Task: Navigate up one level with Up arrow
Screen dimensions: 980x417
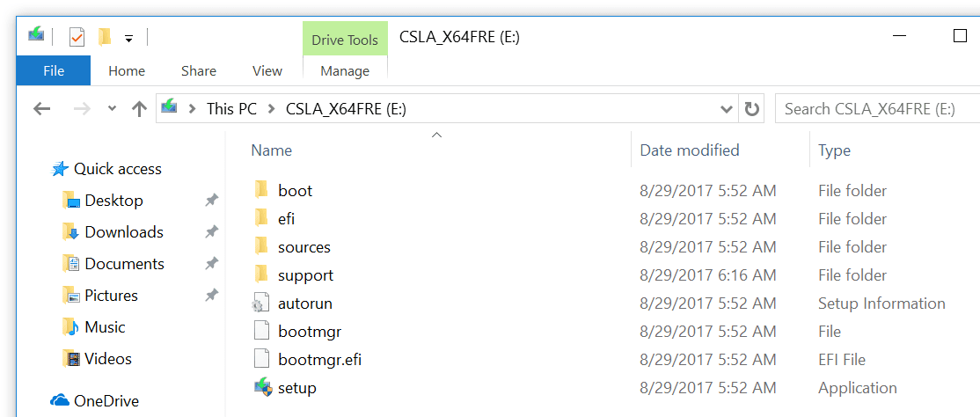Action: (x=138, y=109)
